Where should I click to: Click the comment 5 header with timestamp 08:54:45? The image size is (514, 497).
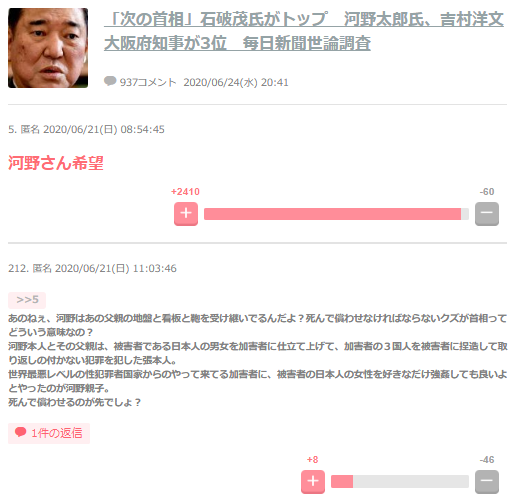pos(86,129)
